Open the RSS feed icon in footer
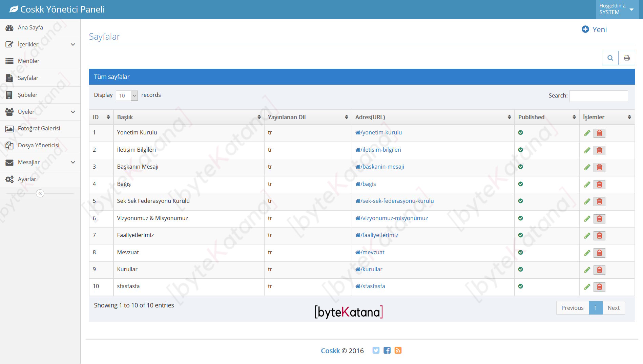Screen dimensions: 643x364 [x=398, y=350]
